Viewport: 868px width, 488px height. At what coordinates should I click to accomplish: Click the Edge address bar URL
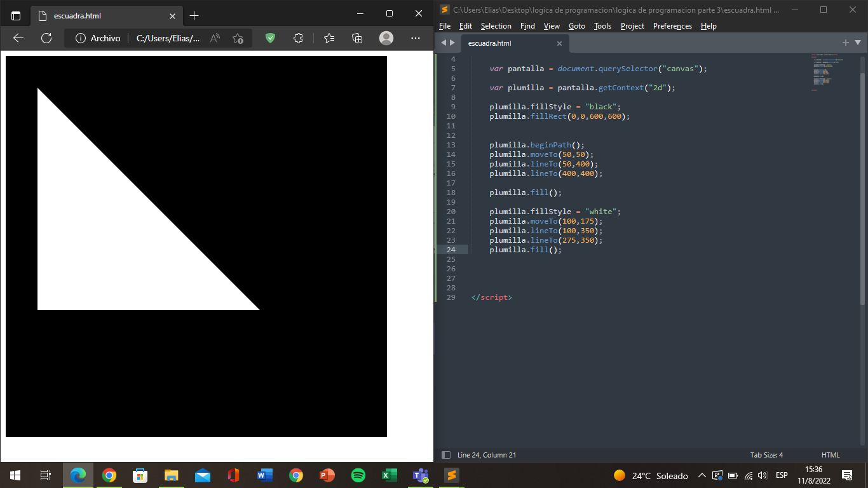click(168, 38)
